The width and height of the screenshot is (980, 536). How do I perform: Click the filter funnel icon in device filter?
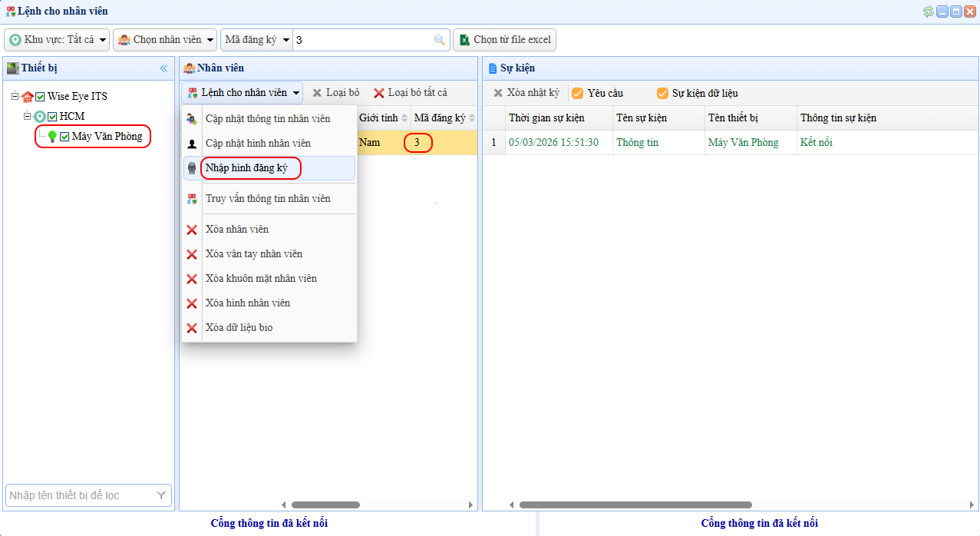coord(161,496)
